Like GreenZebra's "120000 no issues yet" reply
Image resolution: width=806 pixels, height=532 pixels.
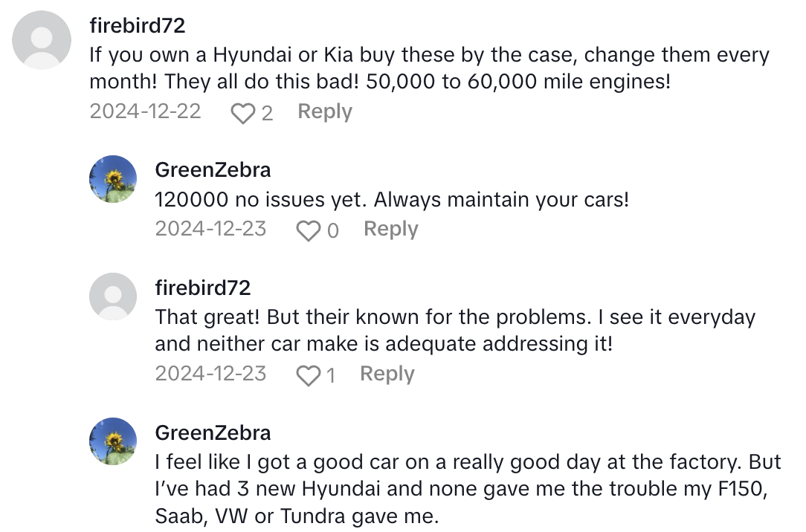click(308, 230)
